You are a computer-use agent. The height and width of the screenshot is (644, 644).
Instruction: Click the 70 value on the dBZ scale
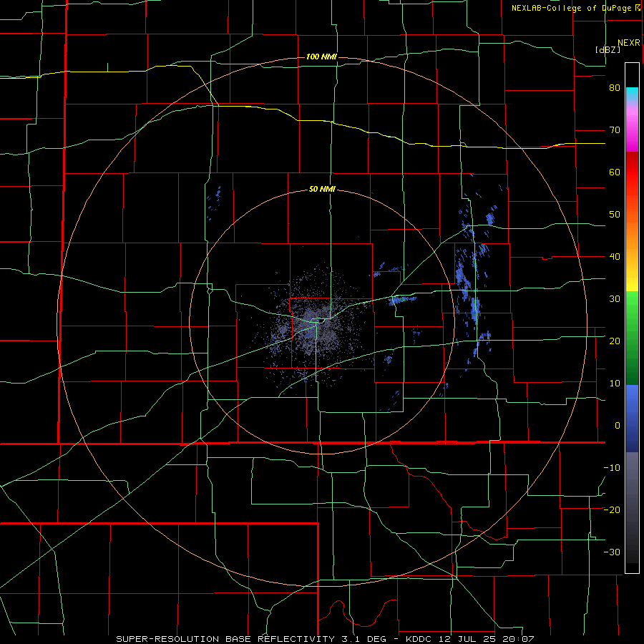point(615,130)
